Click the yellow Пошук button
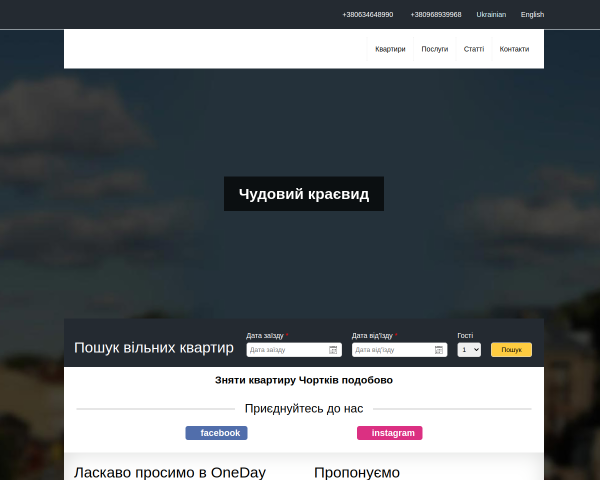This screenshot has height=480, width=600. coord(511,350)
